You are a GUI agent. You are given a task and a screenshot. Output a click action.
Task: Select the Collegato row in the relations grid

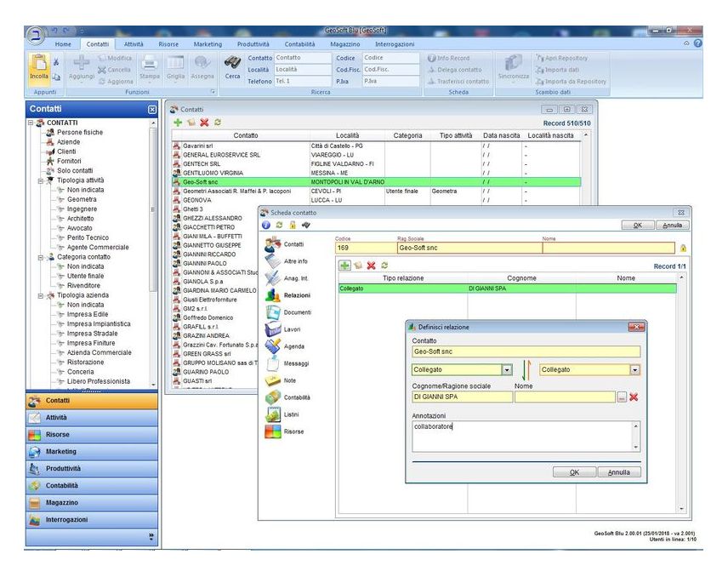point(508,288)
